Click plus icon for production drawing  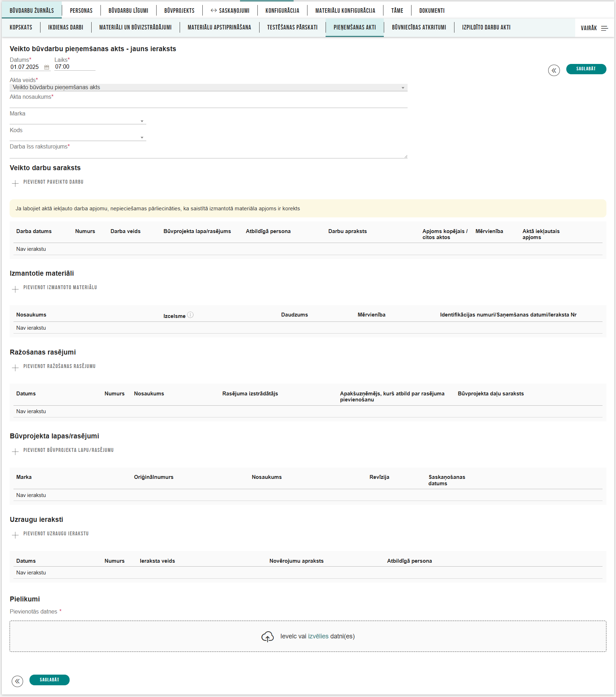tap(15, 368)
